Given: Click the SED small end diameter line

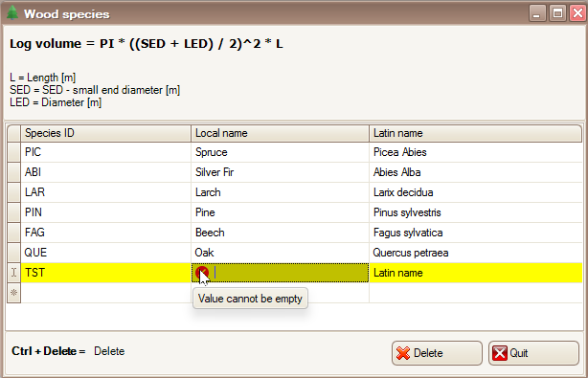Looking at the screenshot, I should [x=95, y=90].
